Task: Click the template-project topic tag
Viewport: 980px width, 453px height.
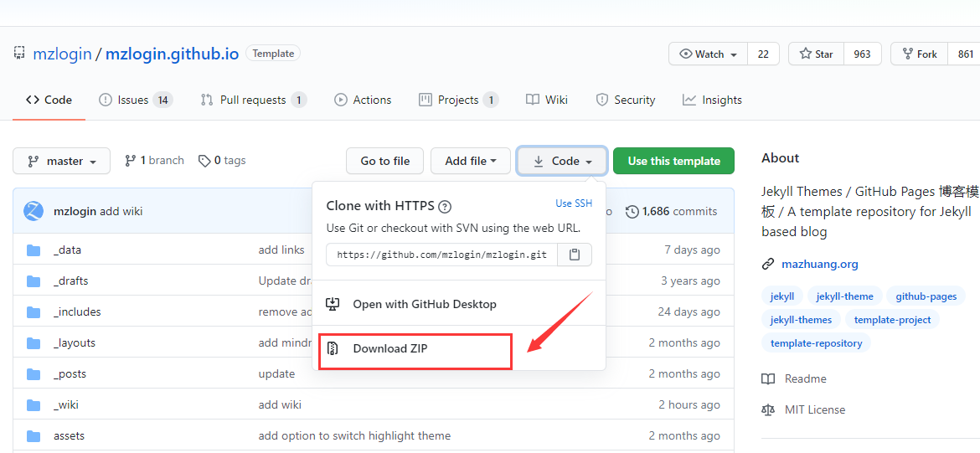Action: pos(893,319)
